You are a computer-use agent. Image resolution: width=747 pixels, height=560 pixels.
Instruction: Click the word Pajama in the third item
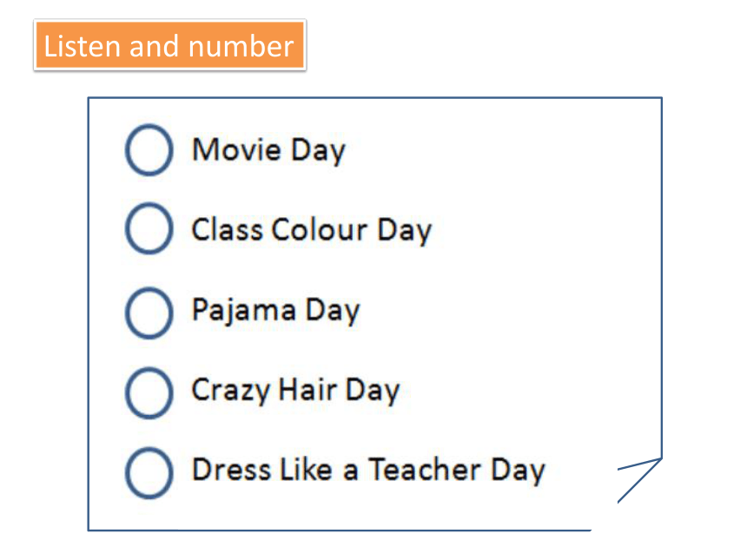tap(244, 311)
